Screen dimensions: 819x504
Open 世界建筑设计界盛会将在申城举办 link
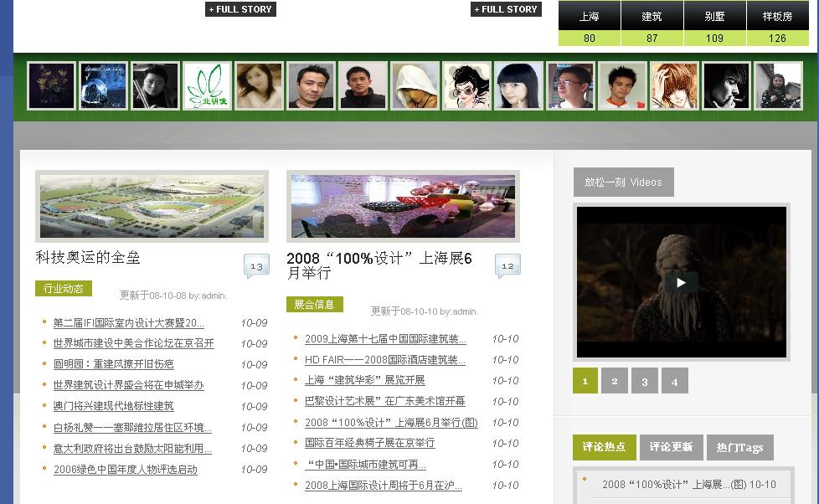pos(128,385)
